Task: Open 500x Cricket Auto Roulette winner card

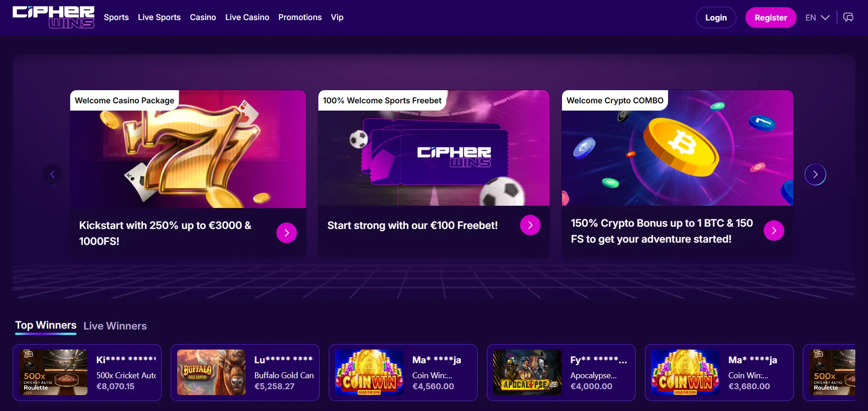Action: pos(87,372)
